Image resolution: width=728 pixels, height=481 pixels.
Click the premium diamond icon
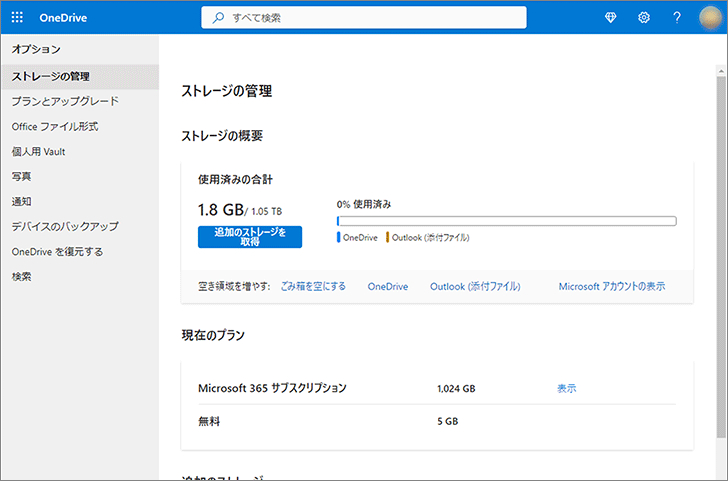(611, 18)
